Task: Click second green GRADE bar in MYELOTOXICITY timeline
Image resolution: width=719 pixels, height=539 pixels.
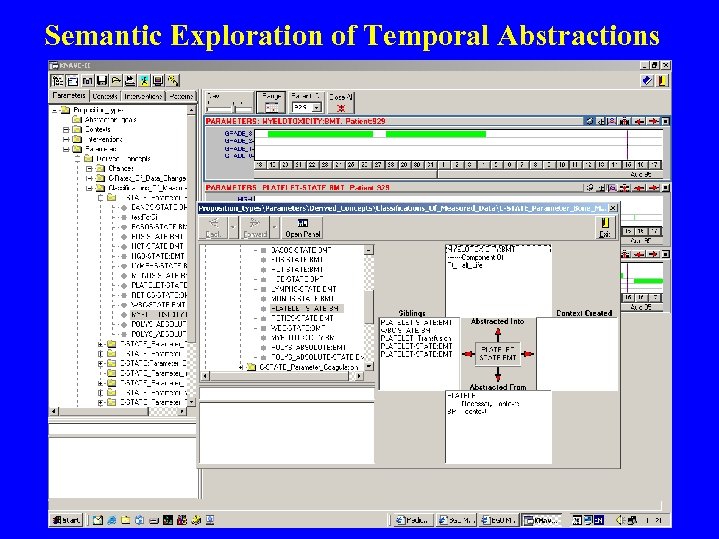Action: [x=436, y=134]
